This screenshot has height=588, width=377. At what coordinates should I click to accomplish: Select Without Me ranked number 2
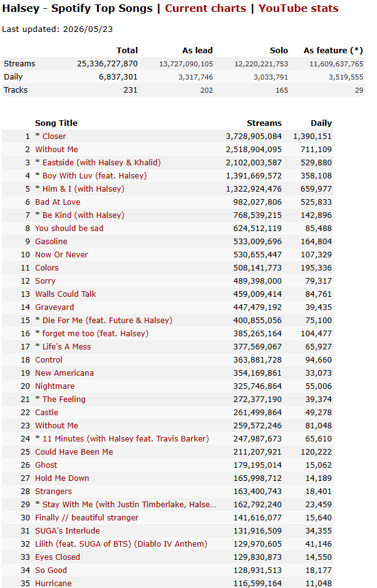[x=56, y=149]
